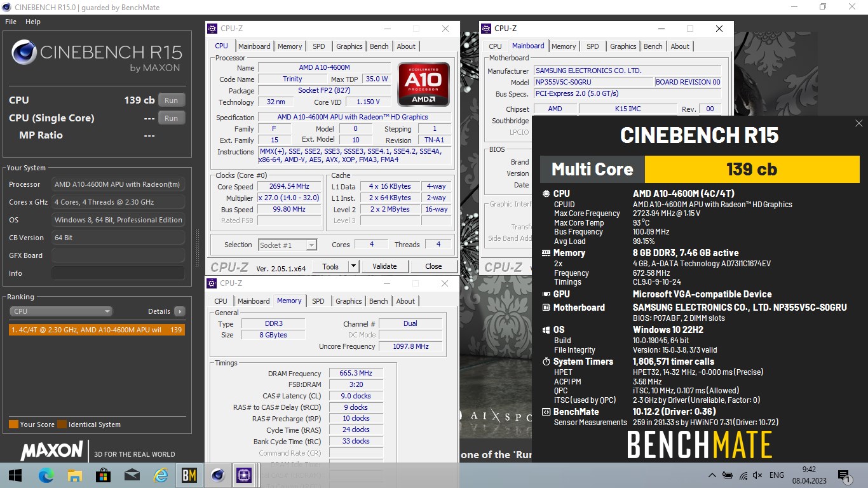
Task: Click the battery icon in system tray
Action: pyautogui.click(x=728, y=475)
